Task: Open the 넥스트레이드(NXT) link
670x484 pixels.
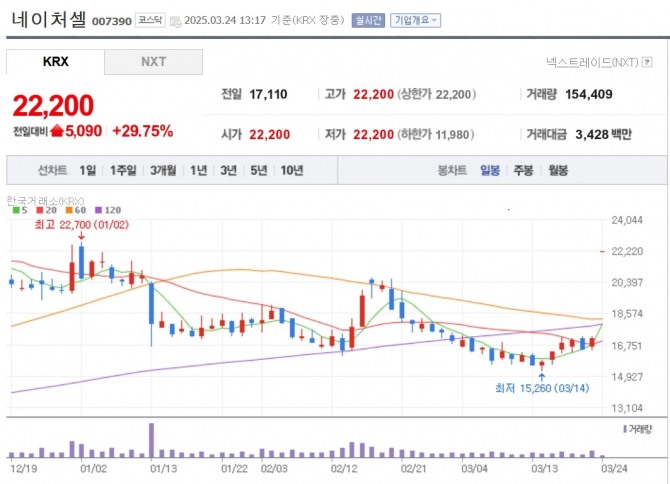Action: tap(592, 62)
